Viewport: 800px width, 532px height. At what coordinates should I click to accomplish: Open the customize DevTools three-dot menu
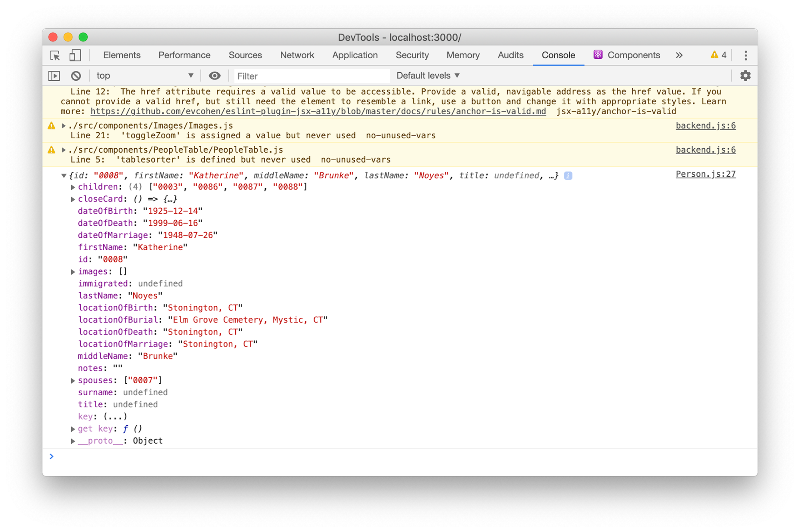[746, 55]
